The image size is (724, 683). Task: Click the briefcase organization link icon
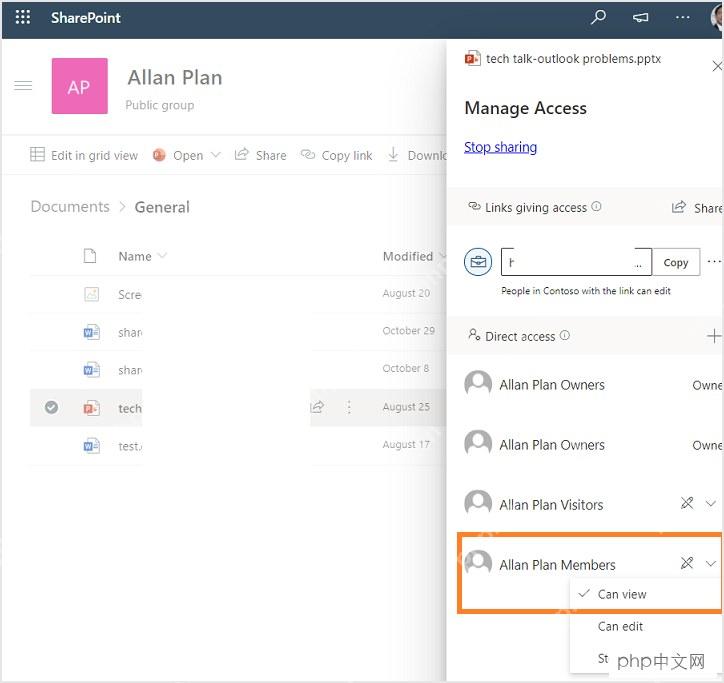[x=478, y=262]
